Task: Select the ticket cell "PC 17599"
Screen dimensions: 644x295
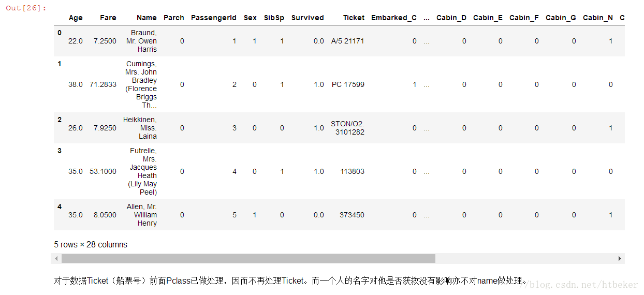Action: (x=348, y=84)
